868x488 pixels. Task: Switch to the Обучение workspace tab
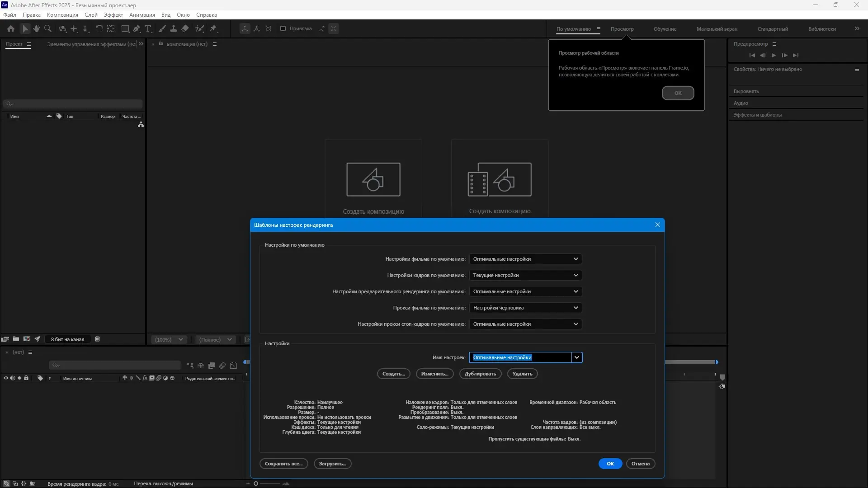coord(665,29)
